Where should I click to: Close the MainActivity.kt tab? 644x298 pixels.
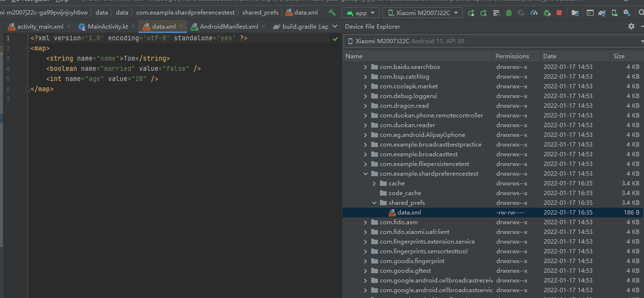click(x=133, y=27)
